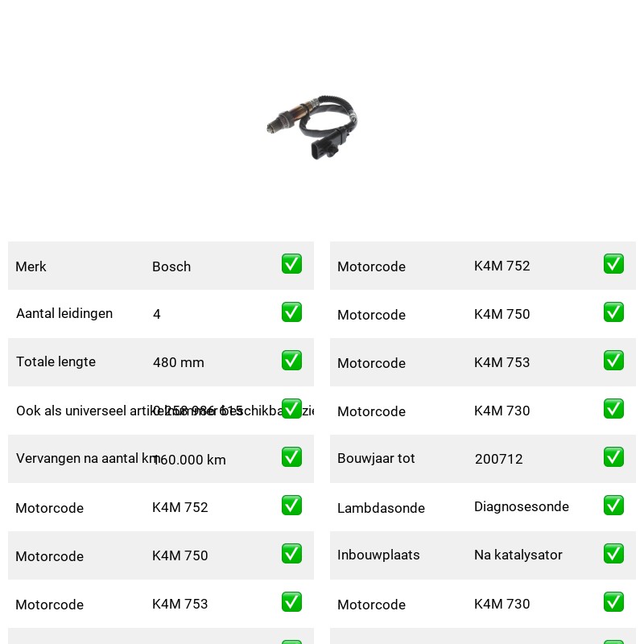Click the 480 mm length value
This screenshot has width=644, height=644.
(x=178, y=362)
